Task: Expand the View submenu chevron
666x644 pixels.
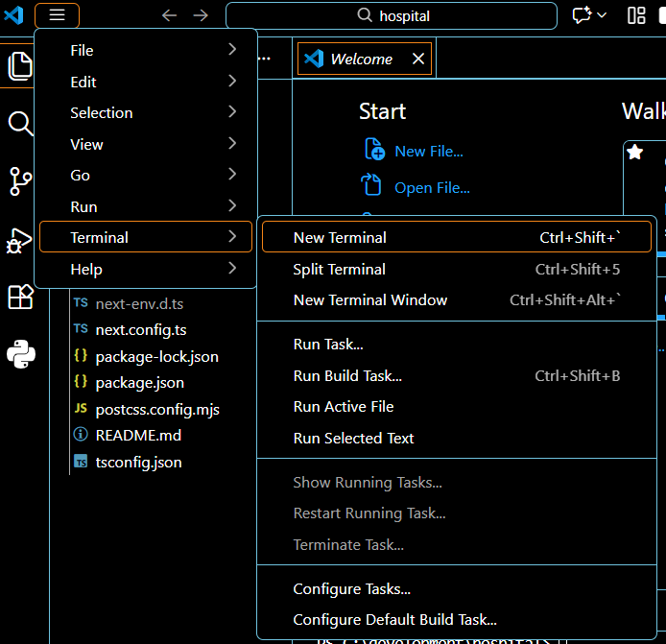Action: (x=232, y=143)
